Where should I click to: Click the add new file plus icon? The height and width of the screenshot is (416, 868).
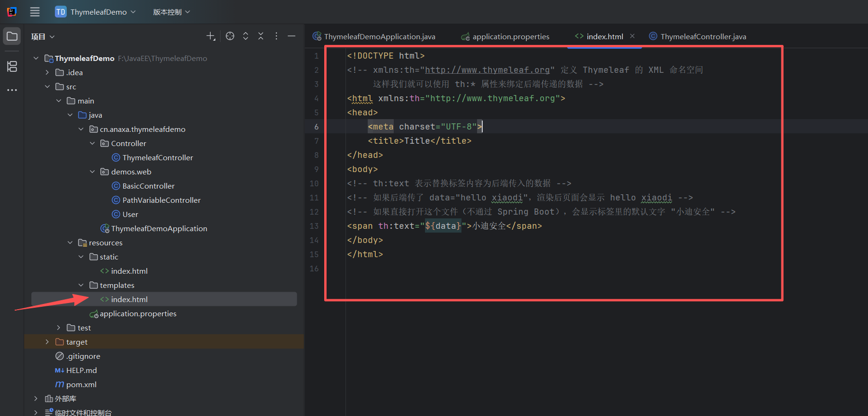click(x=211, y=36)
